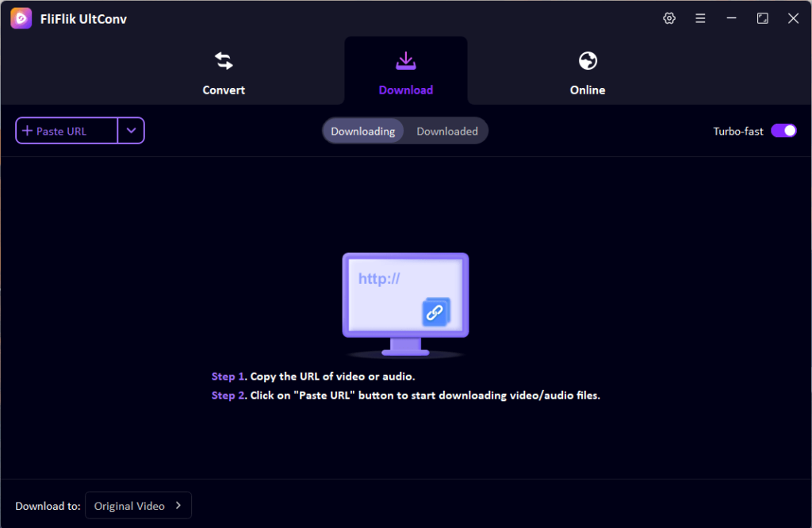Click the monitor illustration showing http://
The height and width of the screenshot is (528, 812).
[x=405, y=301]
